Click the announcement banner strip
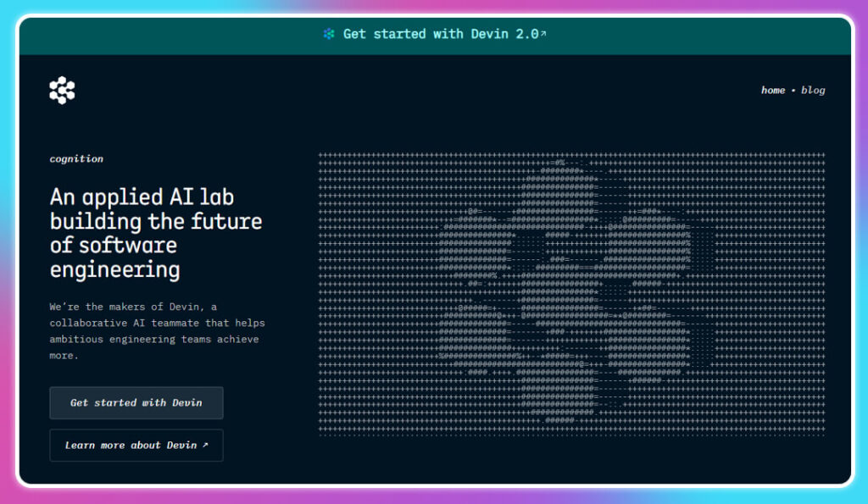The height and width of the screenshot is (504, 868). click(434, 34)
